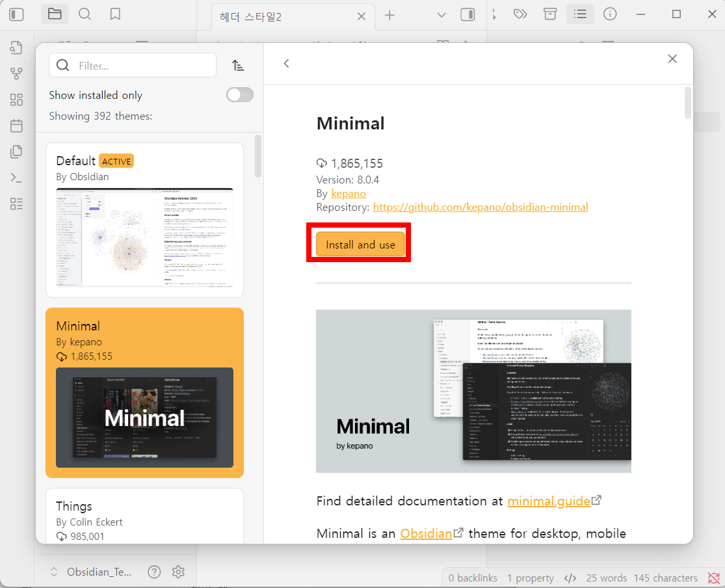Click the insert template ribbon icon
725x588 pixels.
(16, 152)
